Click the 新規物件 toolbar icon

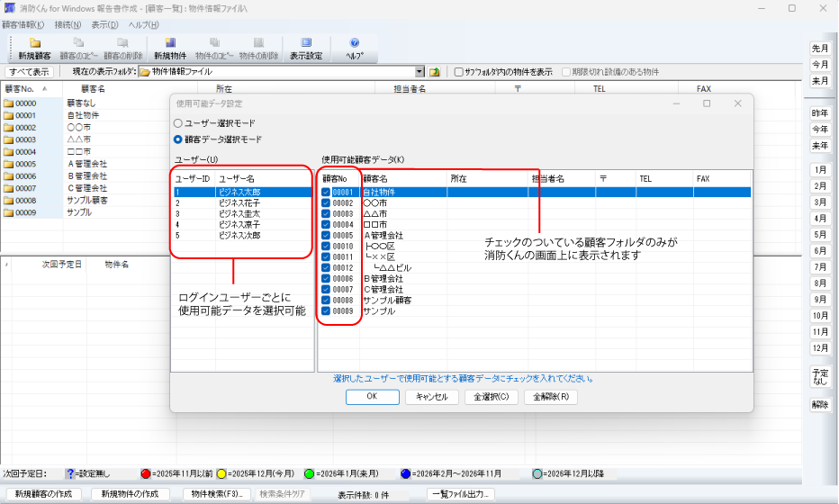(x=169, y=47)
